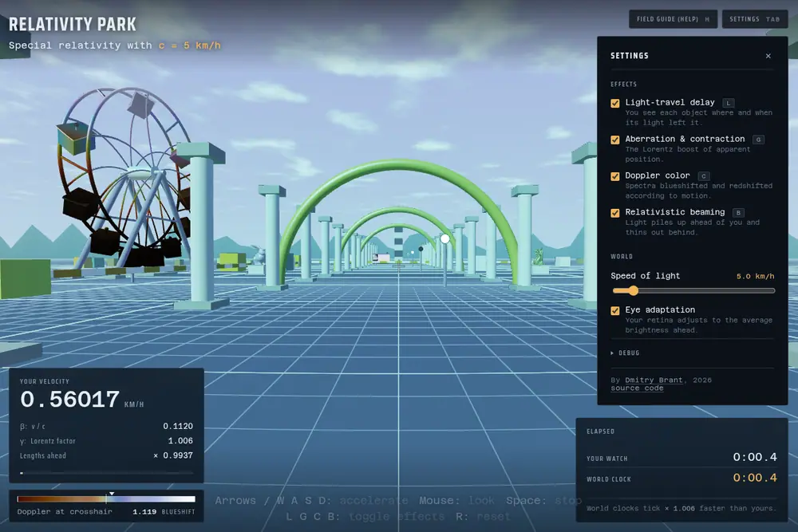Screen dimensions: 798x532
Task: Click the Doppler spectrum marker triangle
Action: tap(112, 494)
